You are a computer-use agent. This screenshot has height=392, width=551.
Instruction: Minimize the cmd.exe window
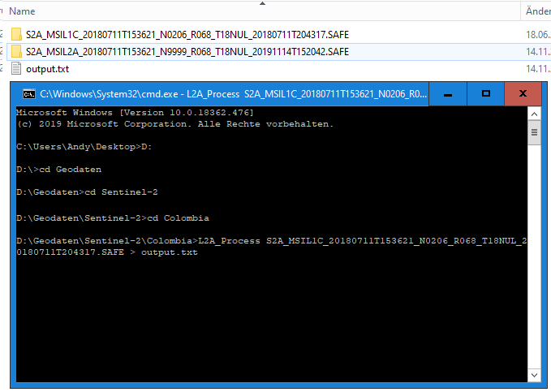tap(448, 94)
